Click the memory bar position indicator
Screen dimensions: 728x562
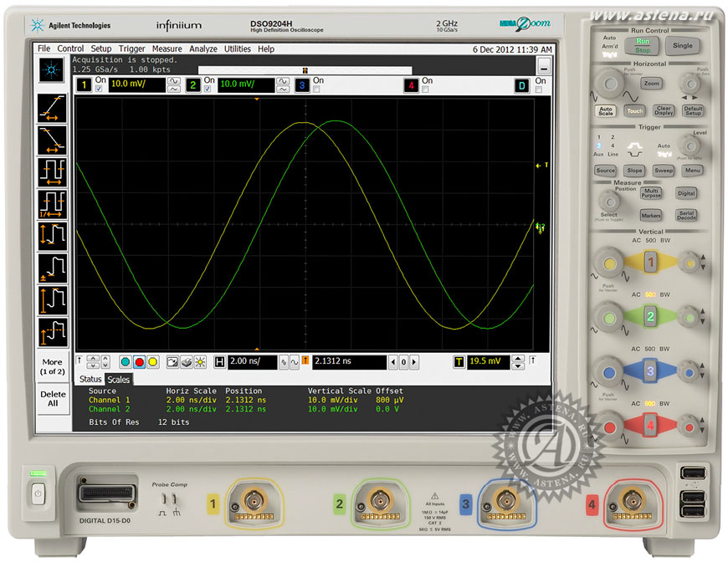click(305, 70)
